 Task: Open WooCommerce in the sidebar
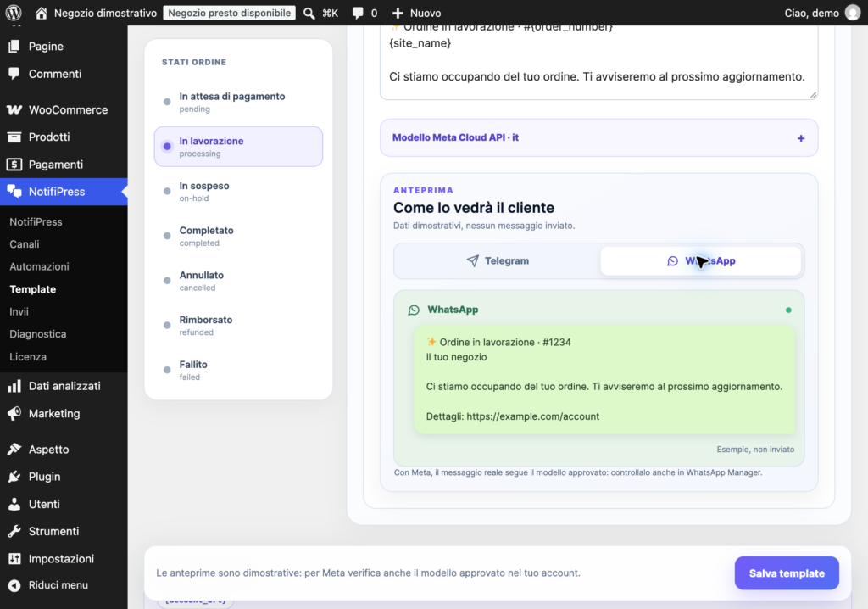tap(64, 109)
